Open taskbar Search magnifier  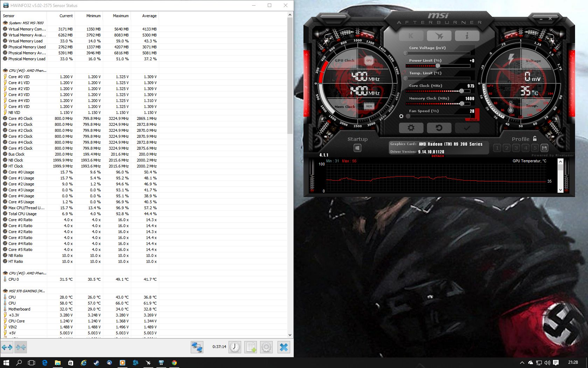tap(19, 363)
